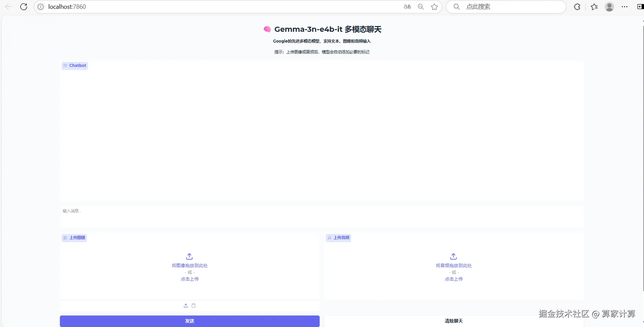Click the 将图像拖放到此处 drop text

click(x=190, y=265)
